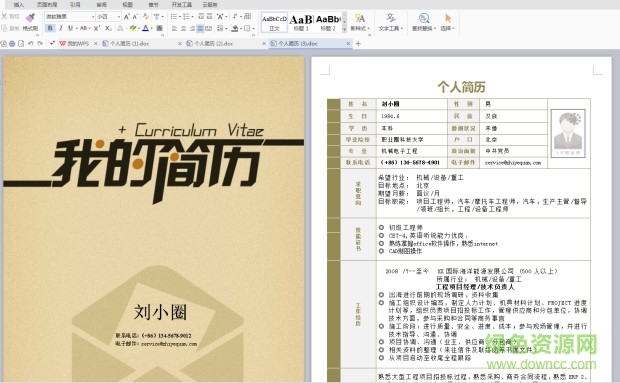Expand the font color dropdown arrow

[151, 28]
